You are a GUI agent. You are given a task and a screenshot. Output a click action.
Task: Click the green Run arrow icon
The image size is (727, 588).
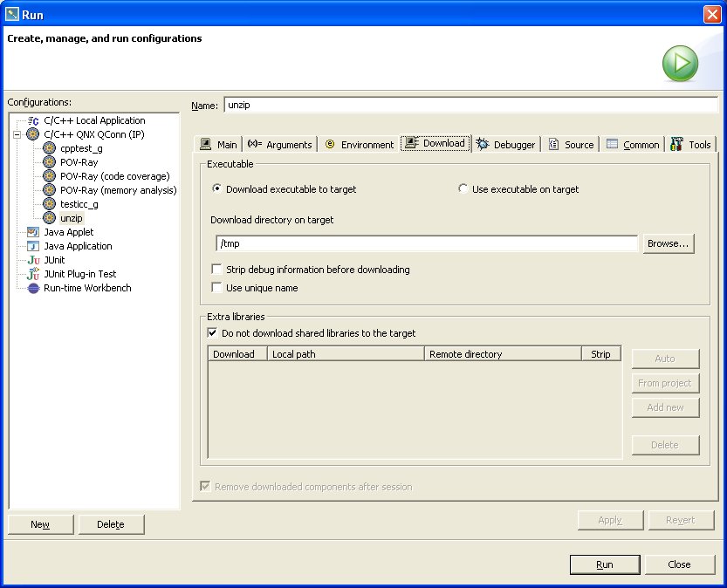679,65
